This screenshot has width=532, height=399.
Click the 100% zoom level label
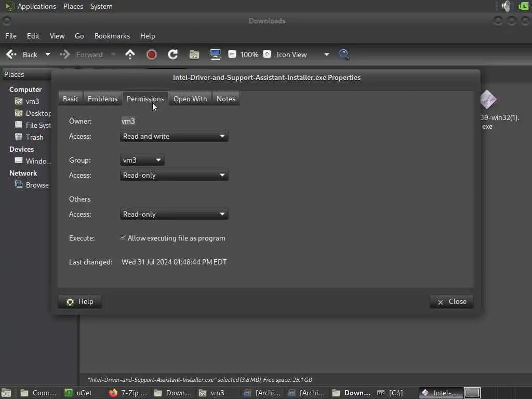point(249,55)
